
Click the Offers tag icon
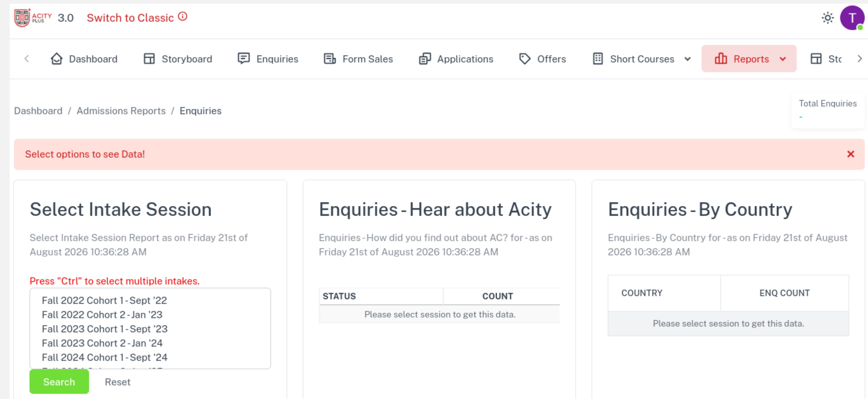525,59
